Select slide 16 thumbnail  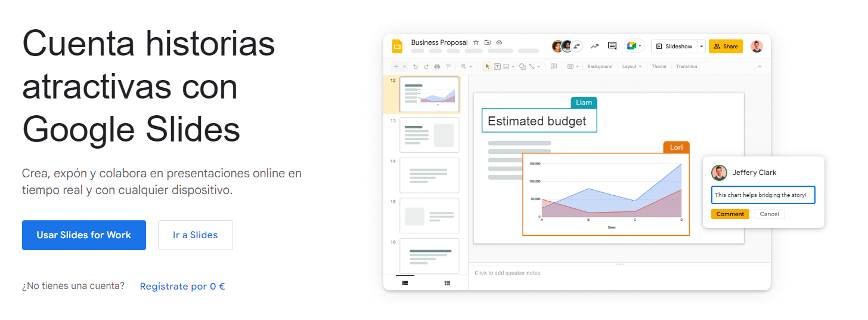(x=429, y=256)
